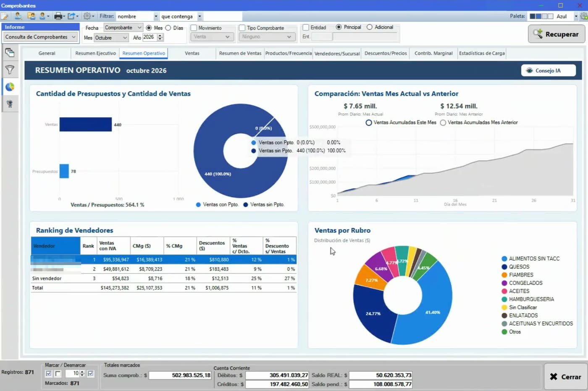Select the pie chart icon in left sidebar
The width and height of the screenshot is (588, 391).
(x=10, y=87)
